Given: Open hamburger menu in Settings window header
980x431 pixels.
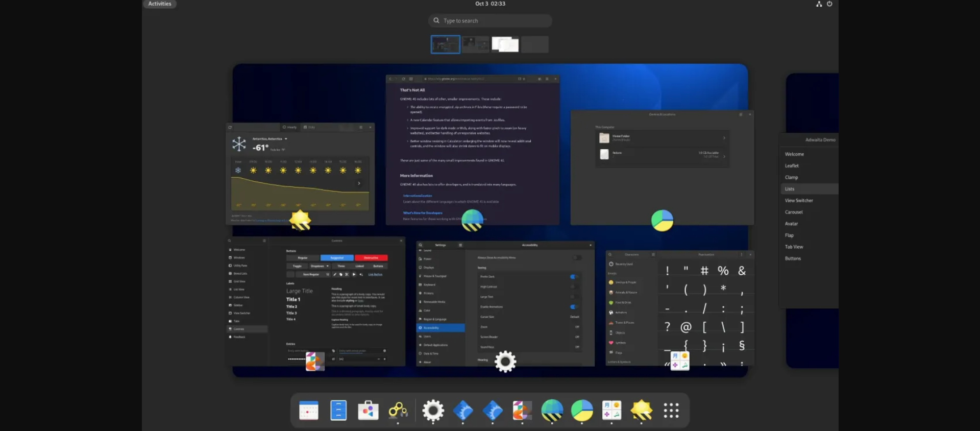Looking at the screenshot, I should pos(460,245).
